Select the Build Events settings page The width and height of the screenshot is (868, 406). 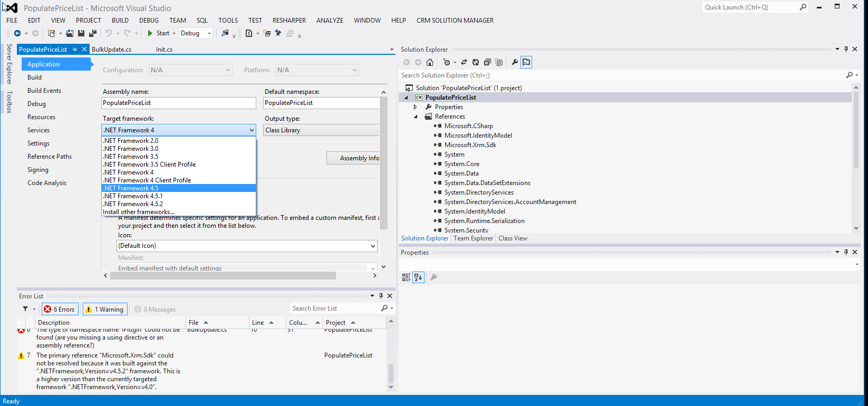[x=44, y=91]
